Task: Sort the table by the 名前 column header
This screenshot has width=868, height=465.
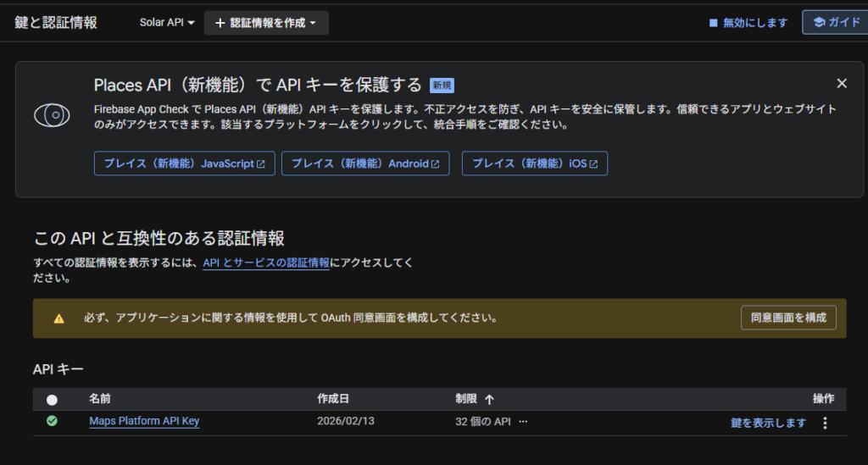Action: point(100,399)
